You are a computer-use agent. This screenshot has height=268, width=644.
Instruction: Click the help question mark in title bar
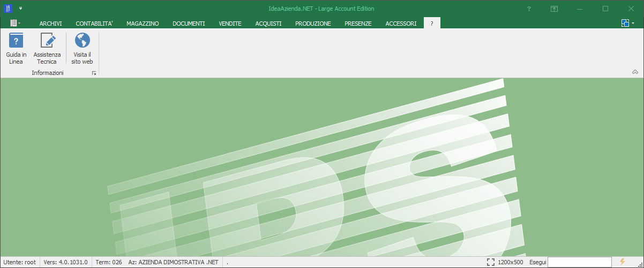coord(529,9)
